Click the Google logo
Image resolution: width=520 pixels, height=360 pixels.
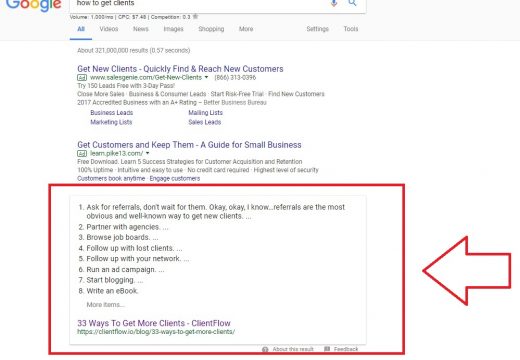coord(34,5)
